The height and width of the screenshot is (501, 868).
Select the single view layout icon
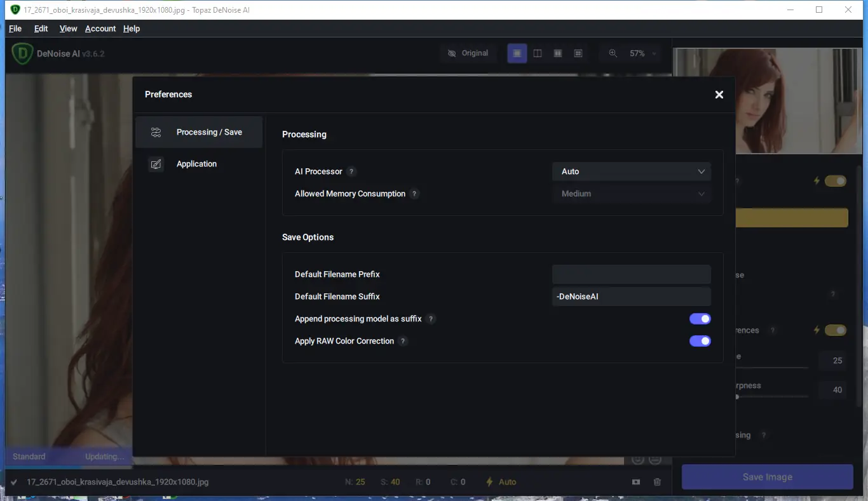(517, 53)
